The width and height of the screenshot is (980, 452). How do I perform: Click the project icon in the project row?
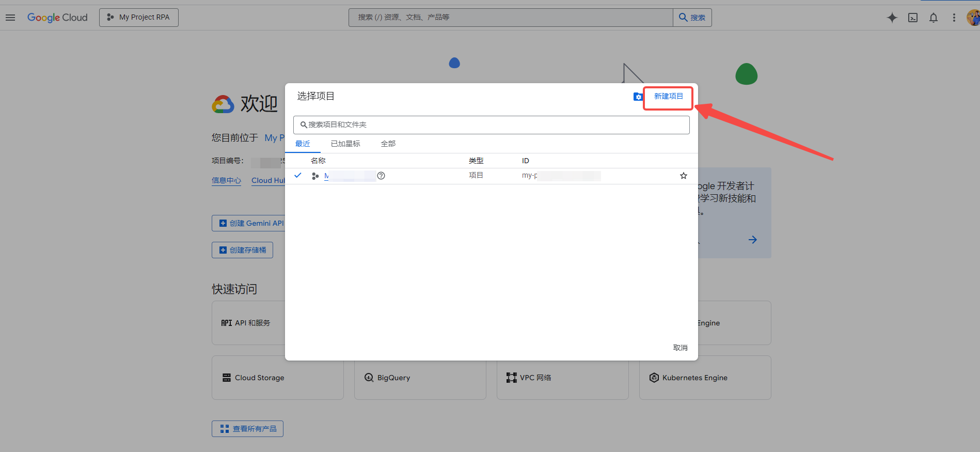(x=315, y=176)
